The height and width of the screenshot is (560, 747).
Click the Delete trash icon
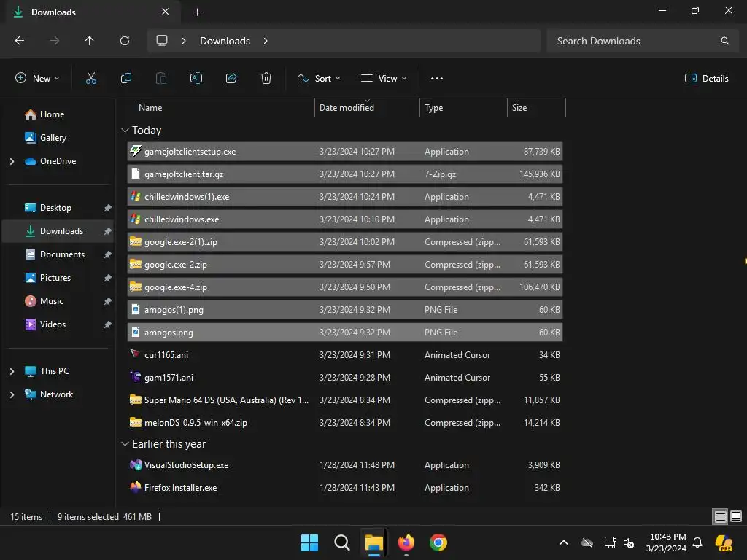pos(266,79)
